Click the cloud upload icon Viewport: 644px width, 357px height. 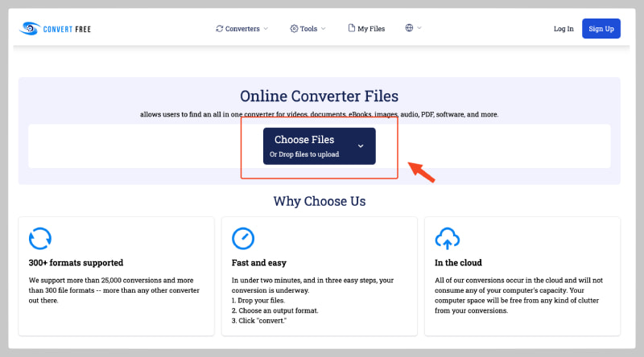tap(448, 239)
